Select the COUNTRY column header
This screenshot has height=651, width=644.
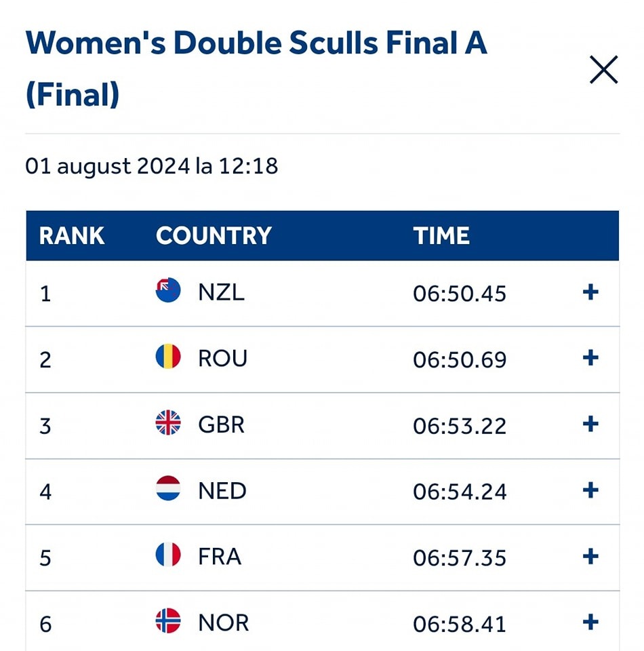214,236
